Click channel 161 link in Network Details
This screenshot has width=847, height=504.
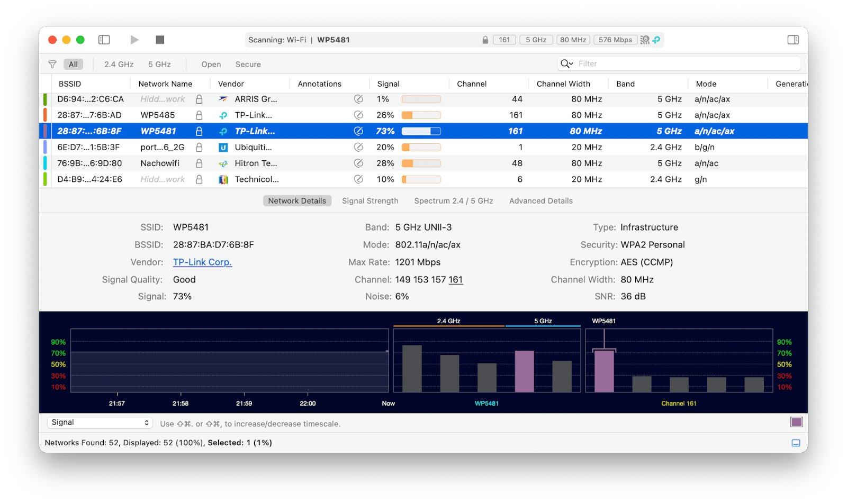click(x=456, y=280)
